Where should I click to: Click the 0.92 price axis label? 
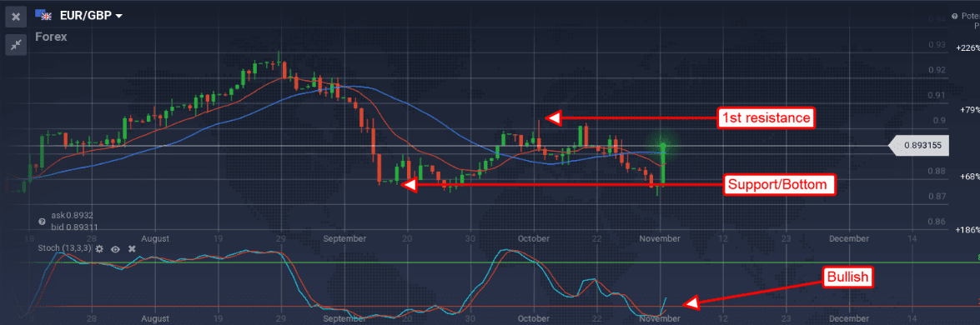coord(937,70)
